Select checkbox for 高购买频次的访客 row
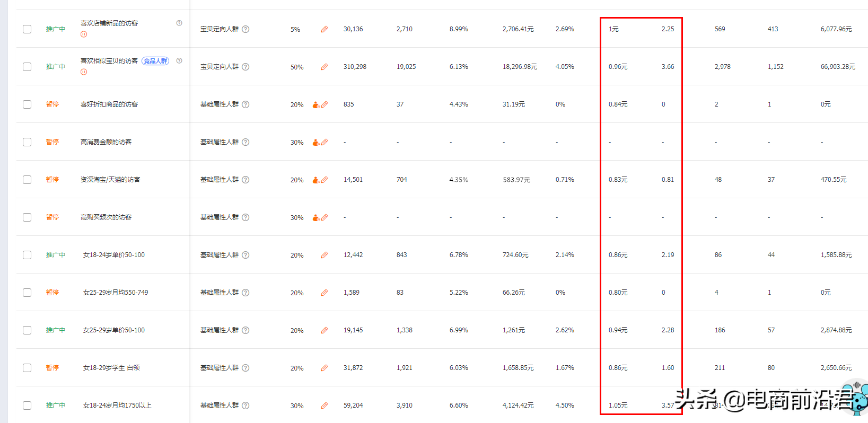 [27, 217]
